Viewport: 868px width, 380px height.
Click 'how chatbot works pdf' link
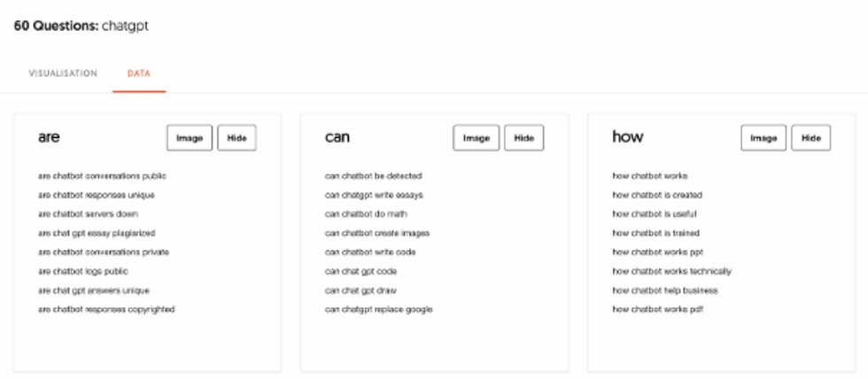point(657,310)
